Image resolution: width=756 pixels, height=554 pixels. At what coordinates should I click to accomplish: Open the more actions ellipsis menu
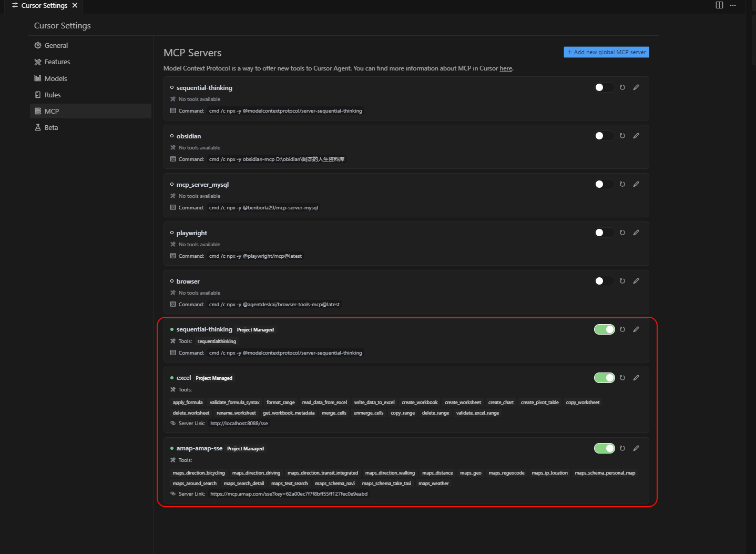tap(733, 5)
